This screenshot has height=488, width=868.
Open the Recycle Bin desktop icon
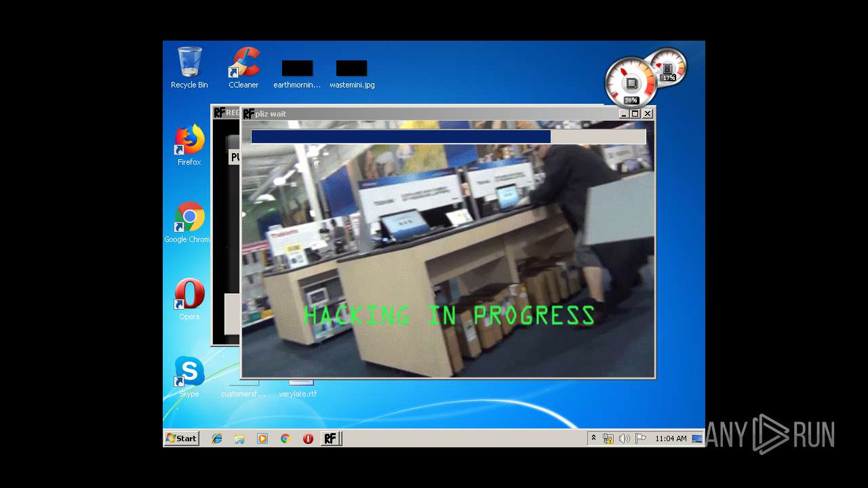tap(189, 68)
